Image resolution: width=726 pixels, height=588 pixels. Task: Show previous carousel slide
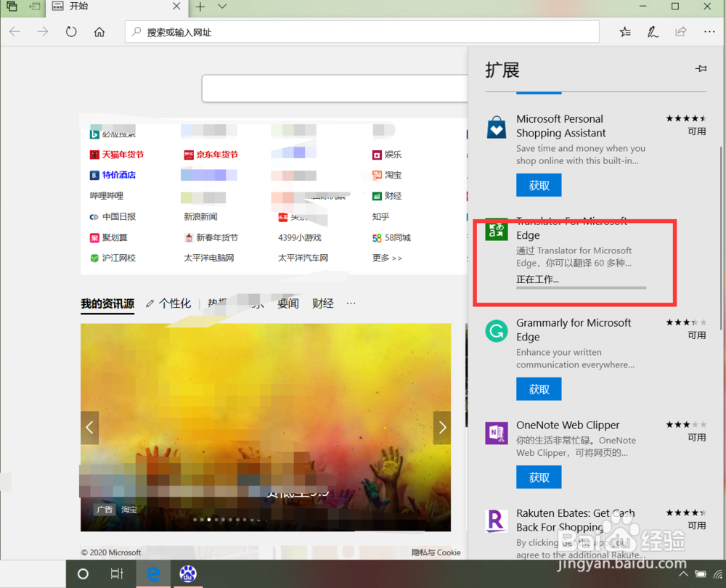(x=89, y=428)
